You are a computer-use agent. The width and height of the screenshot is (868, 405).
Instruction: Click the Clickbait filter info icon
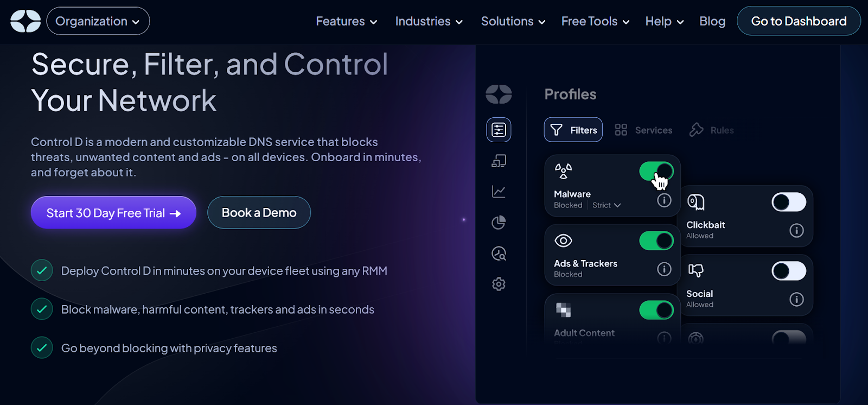[x=796, y=231]
